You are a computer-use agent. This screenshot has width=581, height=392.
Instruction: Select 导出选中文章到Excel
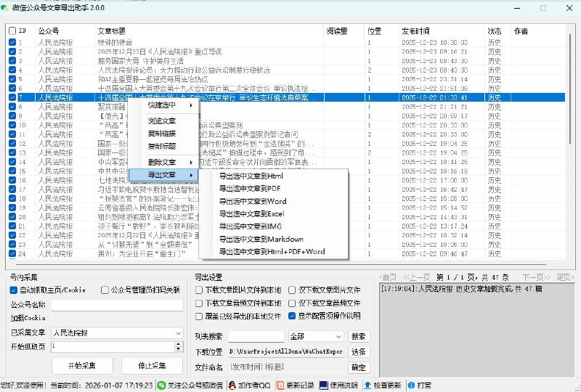click(x=274, y=213)
